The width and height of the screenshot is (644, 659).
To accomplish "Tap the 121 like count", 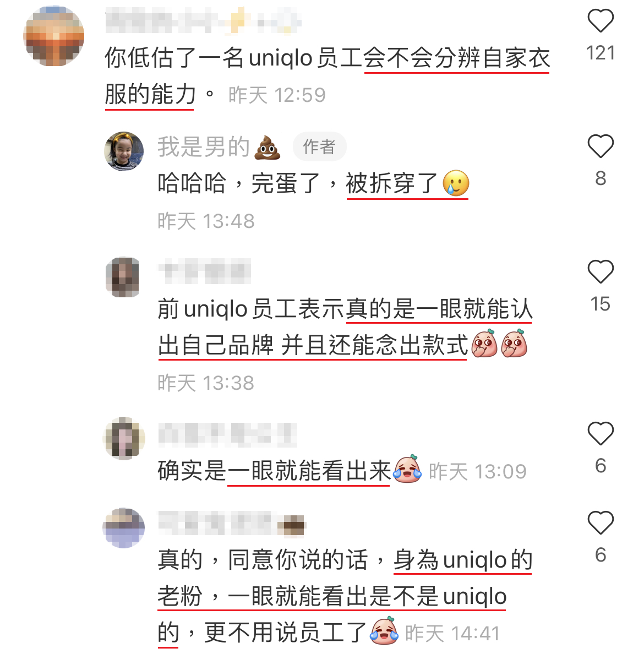I will click(x=601, y=53).
